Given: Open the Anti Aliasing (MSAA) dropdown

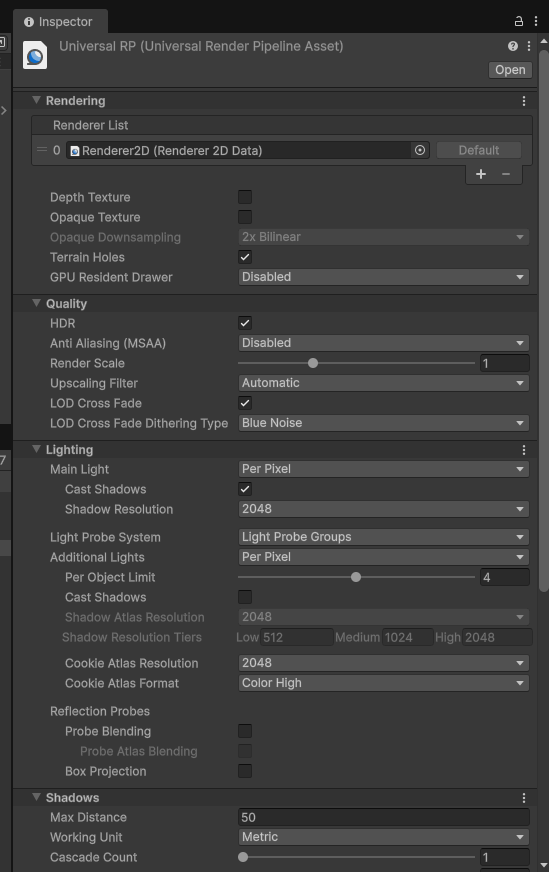Looking at the screenshot, I should pyautogui.click(x=383, y=343).
